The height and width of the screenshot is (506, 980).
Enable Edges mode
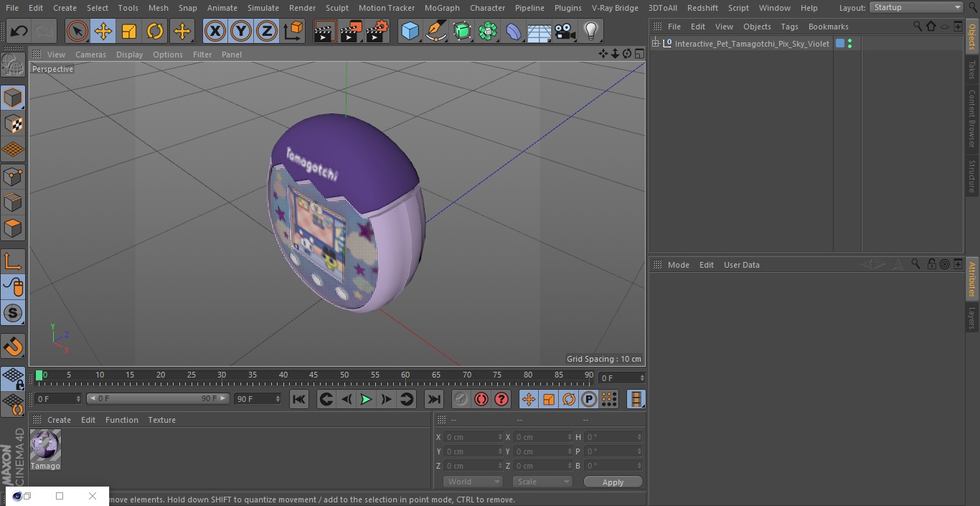tap(13, 202)
